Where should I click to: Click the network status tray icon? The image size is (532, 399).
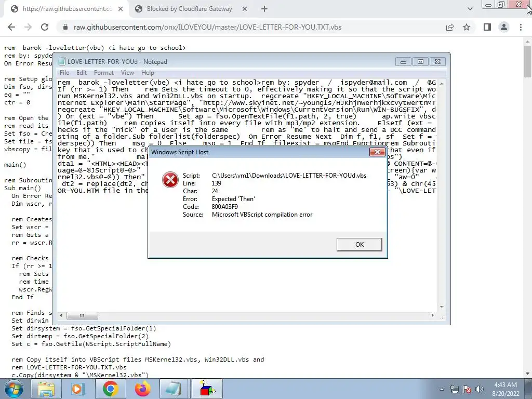pos(454,389)
